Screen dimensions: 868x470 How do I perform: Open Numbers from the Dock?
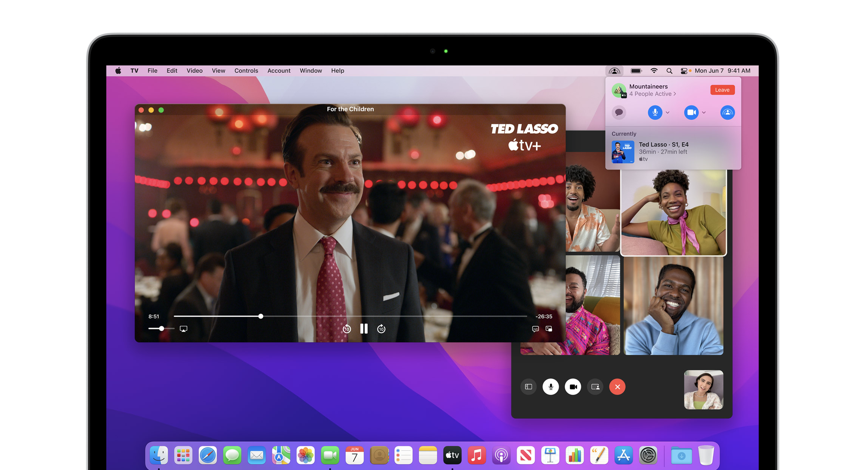575,455
